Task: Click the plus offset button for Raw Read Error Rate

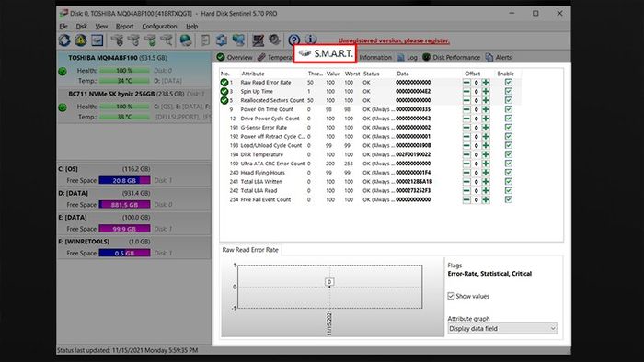Action: pos(486,83)
